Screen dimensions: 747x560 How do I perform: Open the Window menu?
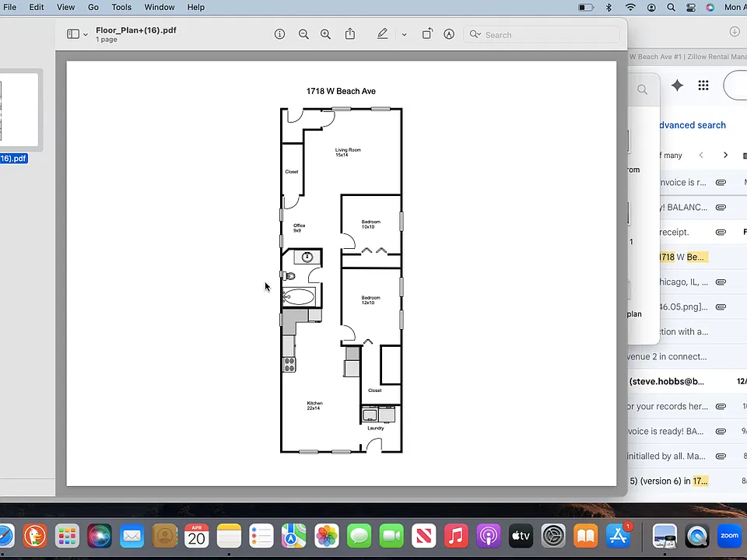click(160, 7)
